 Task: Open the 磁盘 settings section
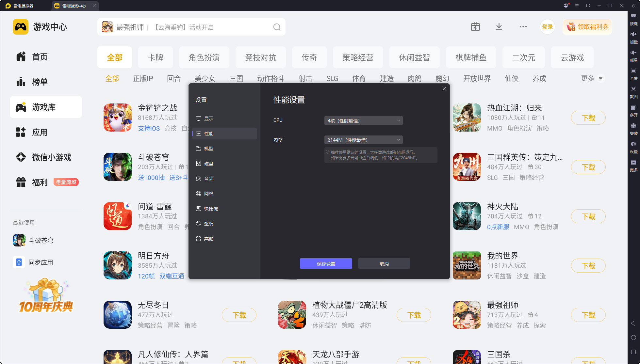click(x=208, y=164)
